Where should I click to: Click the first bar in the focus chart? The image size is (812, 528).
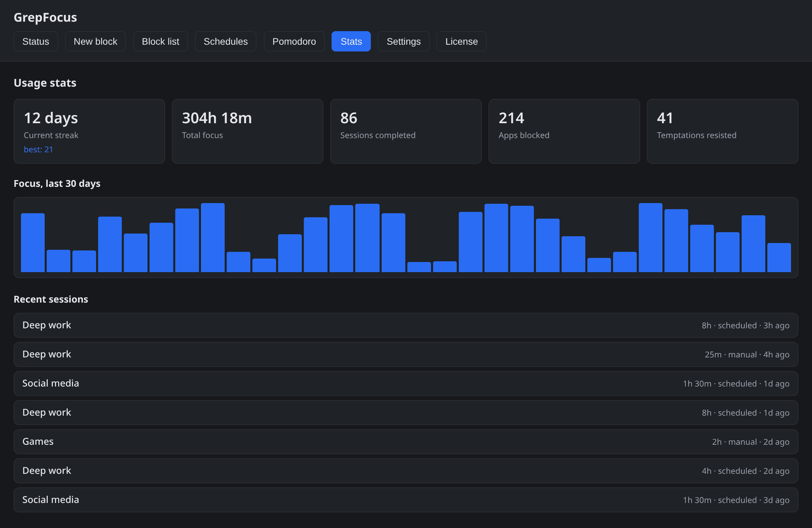tap(33, 243)
